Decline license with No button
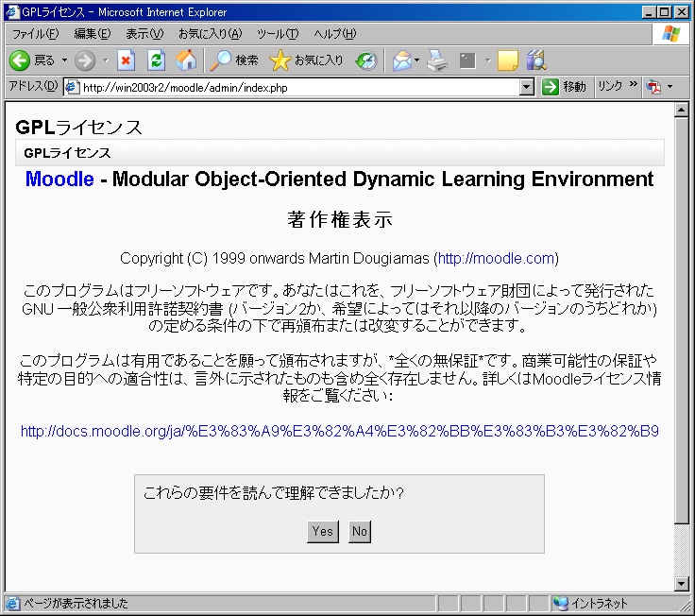Image resolution: width=695 pixels, height=616 pixels. point(360,531)
